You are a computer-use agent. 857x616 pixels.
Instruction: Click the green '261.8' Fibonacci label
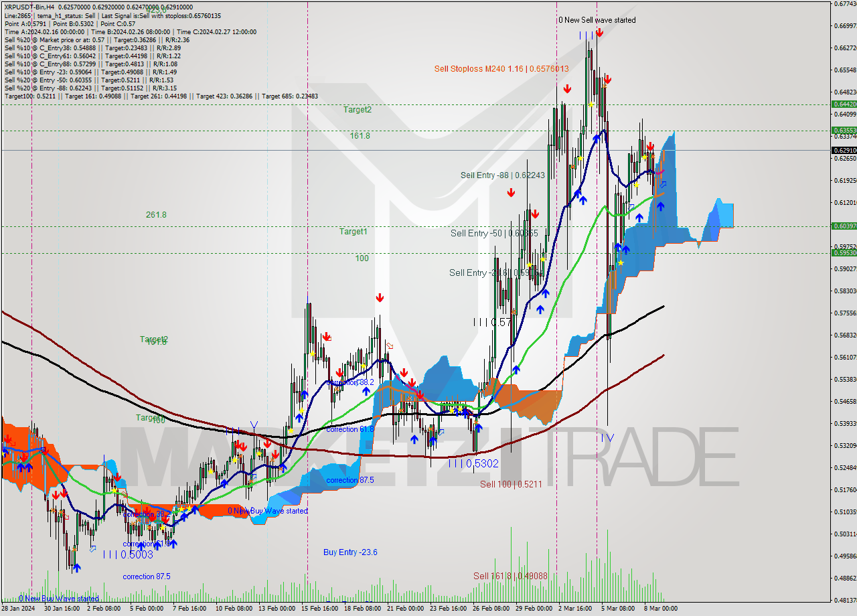(156, 214)
